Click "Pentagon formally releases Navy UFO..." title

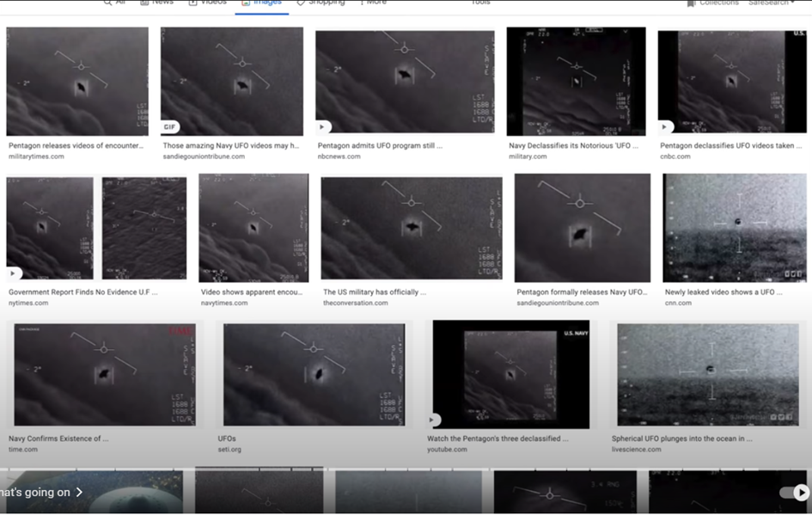click(x=582, y=292)
